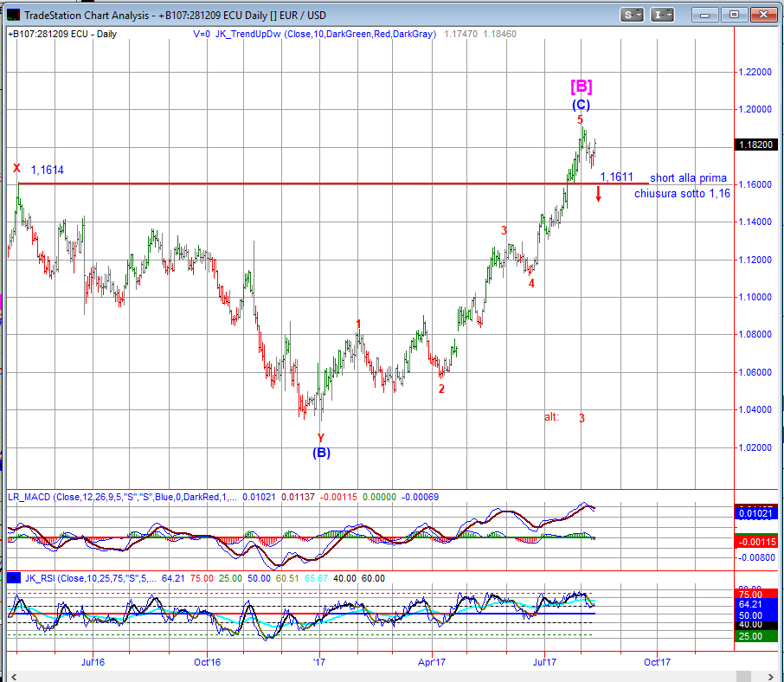Click the 1.17470 value in chart header
The height and width of the screenshot is (682, 784).
pyautogui.click(x=460, y=34)
